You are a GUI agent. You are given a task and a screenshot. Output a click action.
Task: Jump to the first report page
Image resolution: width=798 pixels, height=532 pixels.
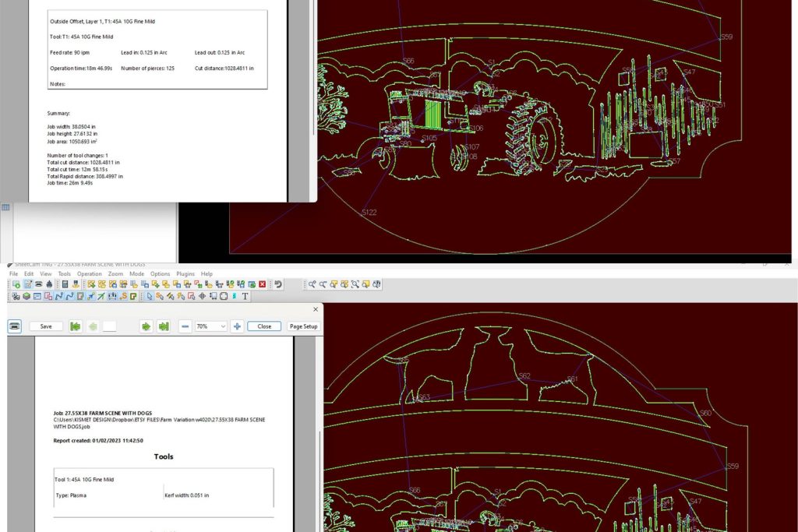76,326
